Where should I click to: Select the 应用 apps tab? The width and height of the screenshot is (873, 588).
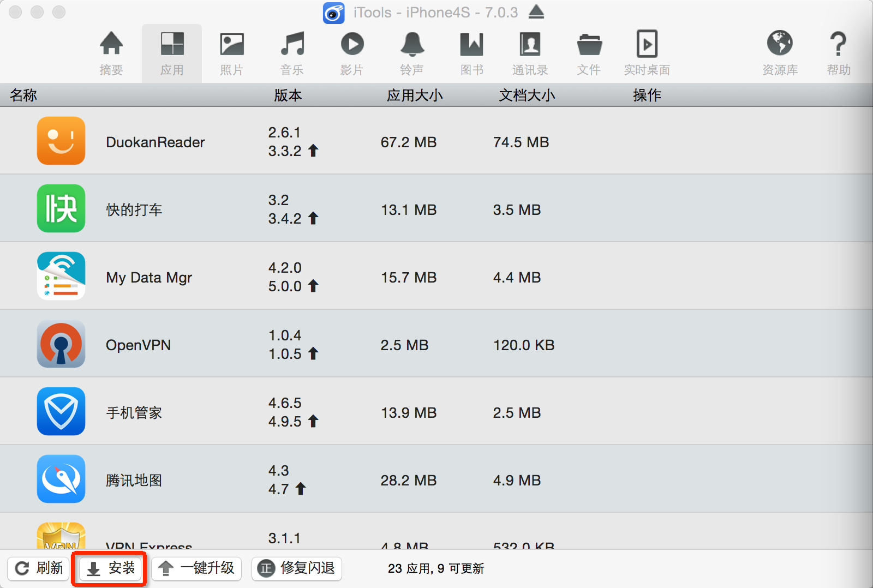click(172, 53)
